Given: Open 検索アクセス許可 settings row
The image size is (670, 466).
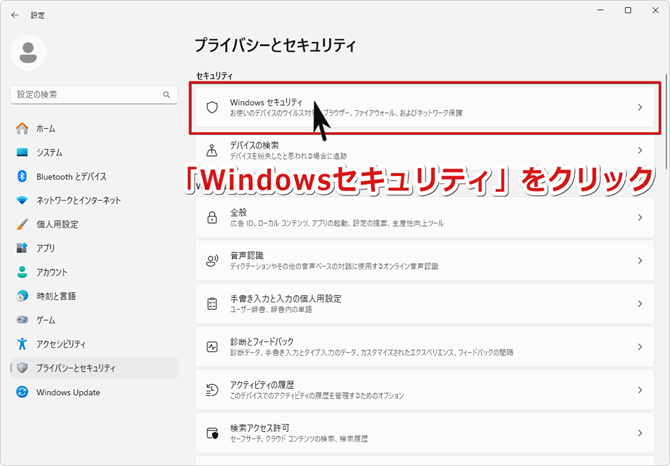Looking at the screenshot, I should (x=425, y=433).
